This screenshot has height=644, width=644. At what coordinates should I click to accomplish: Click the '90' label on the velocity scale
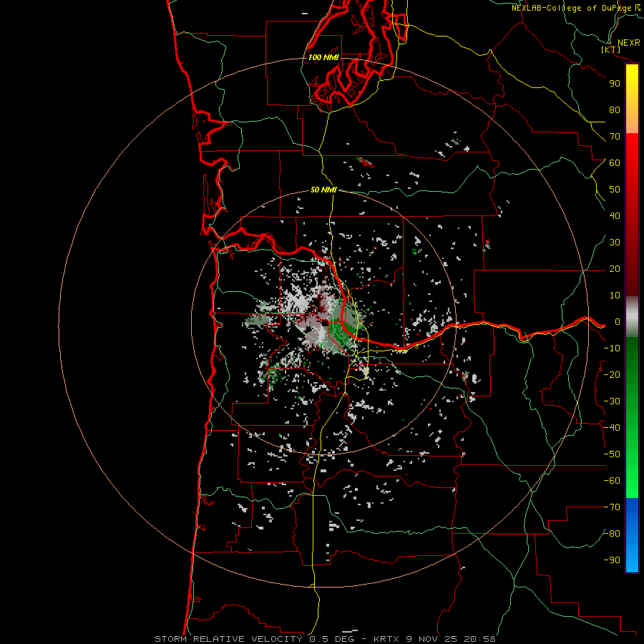coord(615,84)
